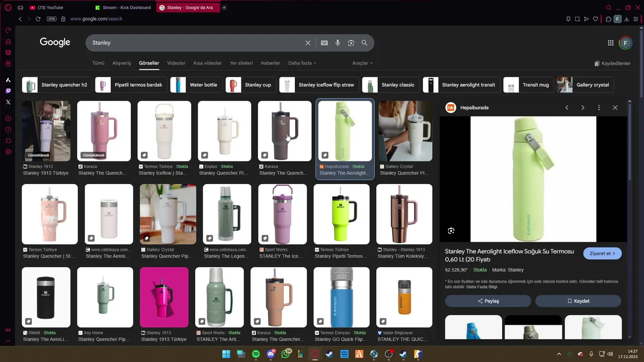Select the Transit mug suggestion chip
644x362 pixels.
529,85
